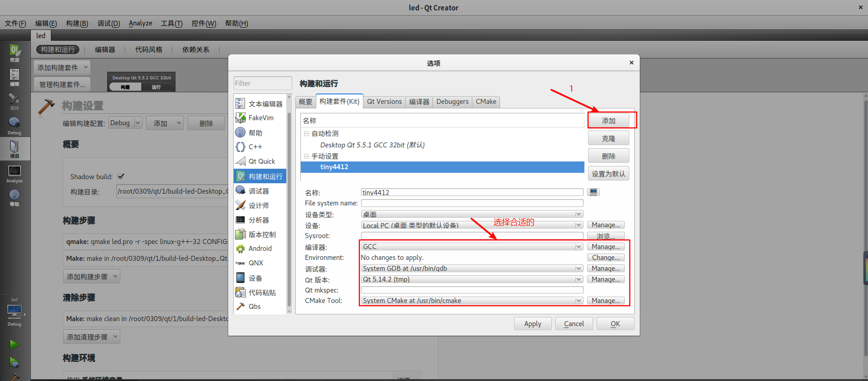
Task: Open the Analyze mode icon
Action: pos(15,174)
